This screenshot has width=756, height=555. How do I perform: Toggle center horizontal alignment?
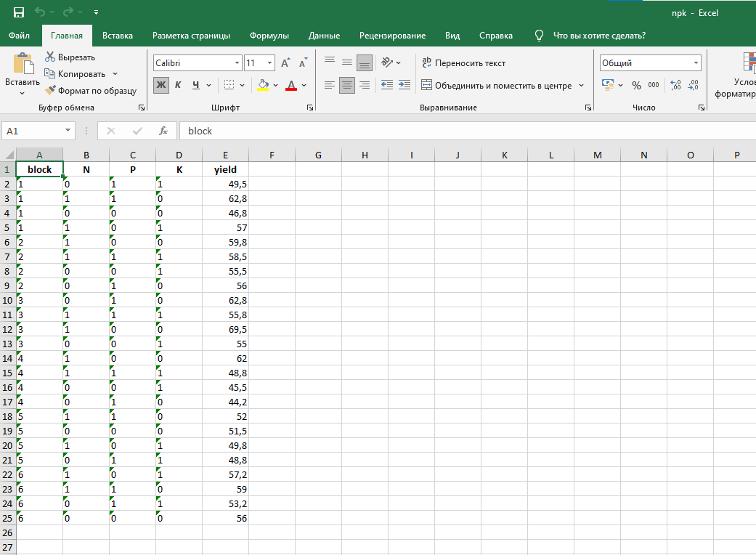click(347, 85)
